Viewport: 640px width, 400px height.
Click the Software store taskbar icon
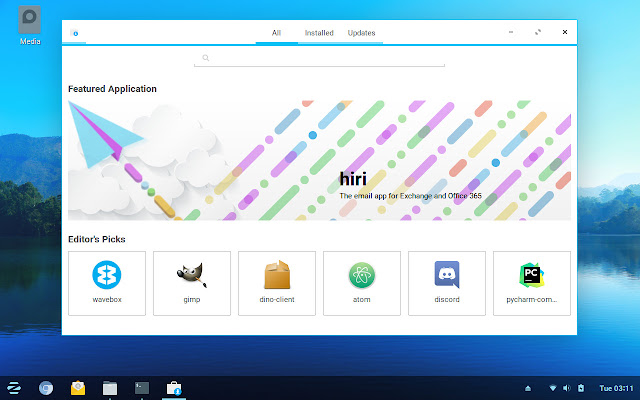click(x=174, y=388)
